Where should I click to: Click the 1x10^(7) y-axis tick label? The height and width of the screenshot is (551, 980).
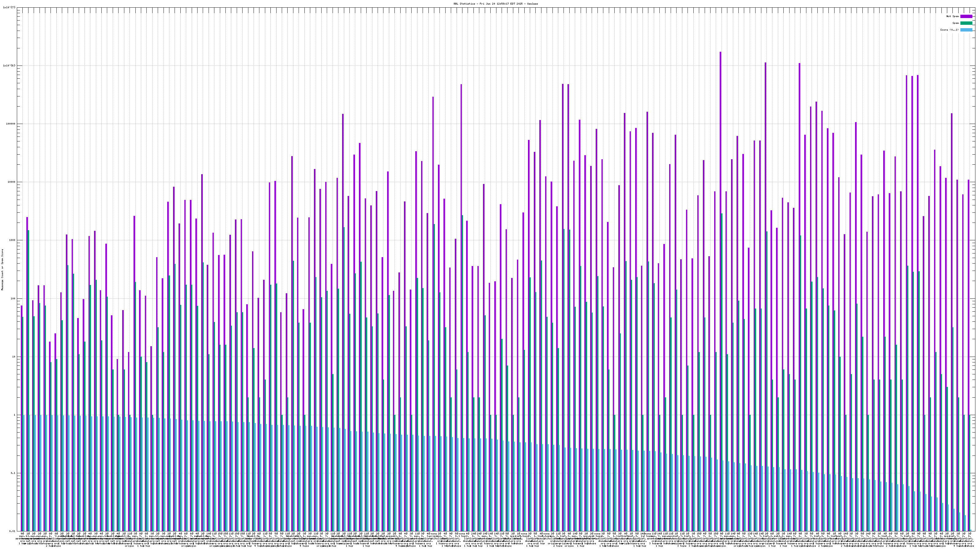pos(9,7)
